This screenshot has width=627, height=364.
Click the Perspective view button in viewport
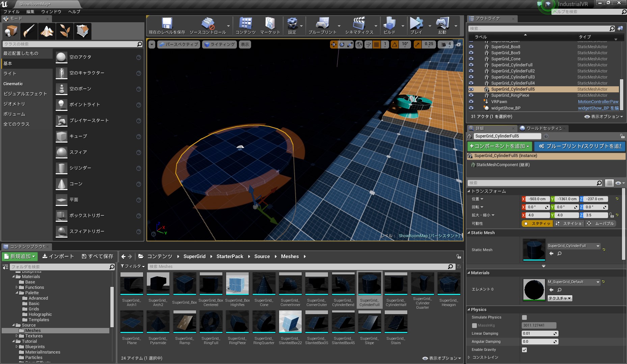click(x=179, y=44)
